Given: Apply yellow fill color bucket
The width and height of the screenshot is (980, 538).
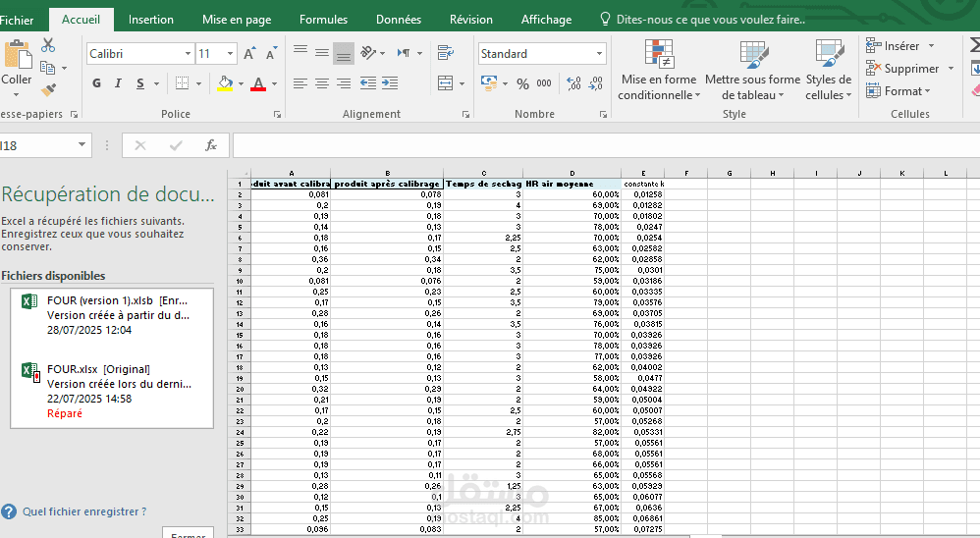Looking at the screenshot, I should (225, 83).
